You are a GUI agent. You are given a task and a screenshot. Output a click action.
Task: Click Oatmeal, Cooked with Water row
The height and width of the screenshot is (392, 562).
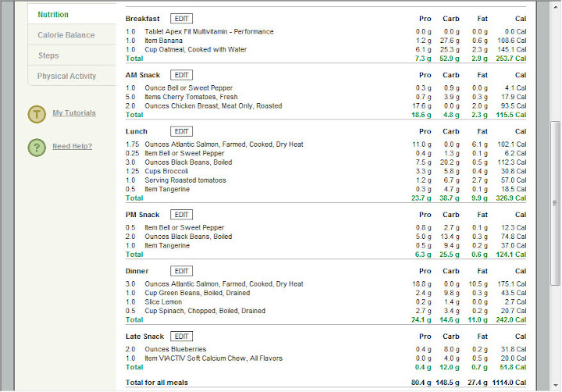(x=325, y=49)
